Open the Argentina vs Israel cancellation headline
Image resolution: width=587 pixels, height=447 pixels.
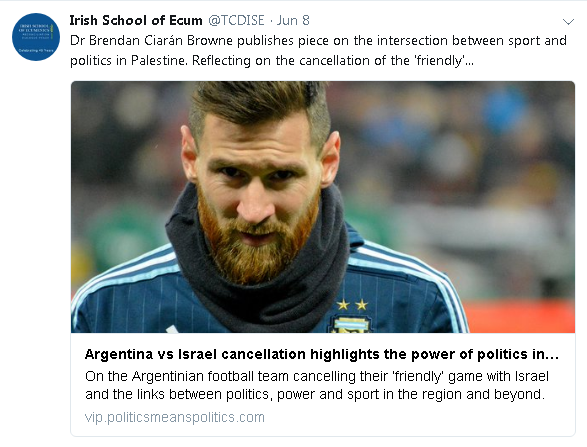[x=322, y=354]
